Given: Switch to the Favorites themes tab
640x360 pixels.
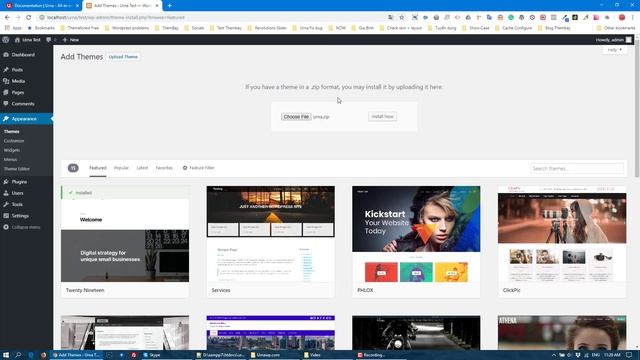Looking at the screenshot, I should pyautogui.click(x=164, y=168).
